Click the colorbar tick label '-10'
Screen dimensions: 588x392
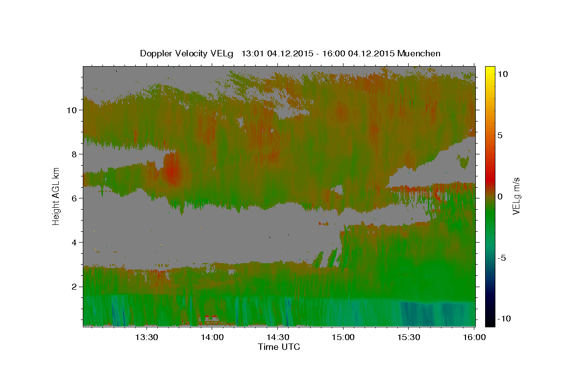point(504,319)
